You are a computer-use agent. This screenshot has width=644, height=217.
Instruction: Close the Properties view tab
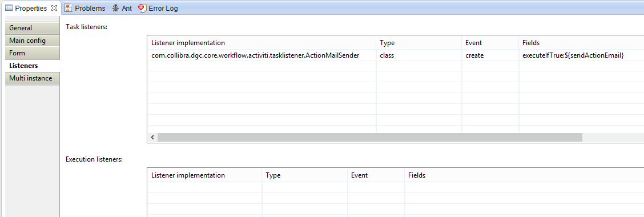click(54, 8)
